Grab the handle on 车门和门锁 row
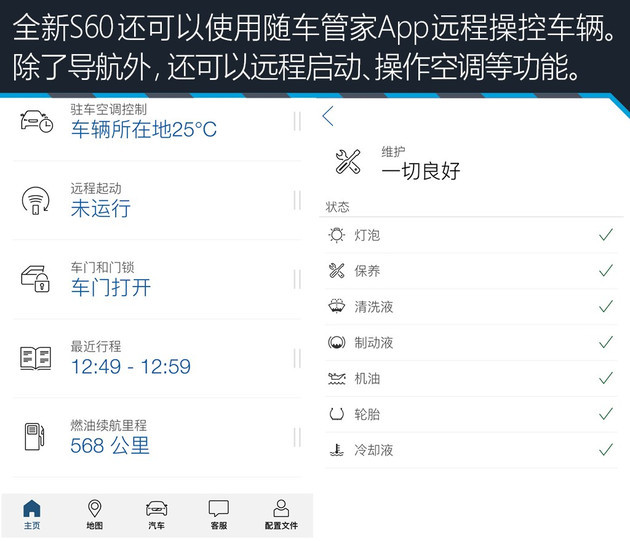This screenshot has height=541, width=630. (297, 279)
